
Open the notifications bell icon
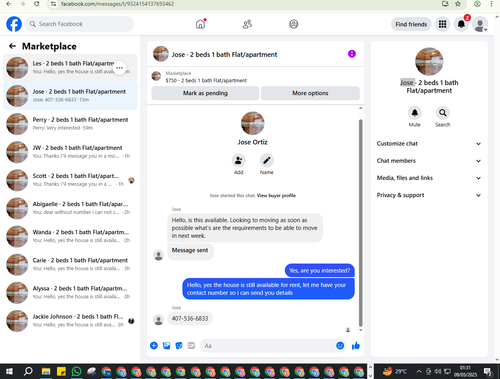(x=461, y=24)
